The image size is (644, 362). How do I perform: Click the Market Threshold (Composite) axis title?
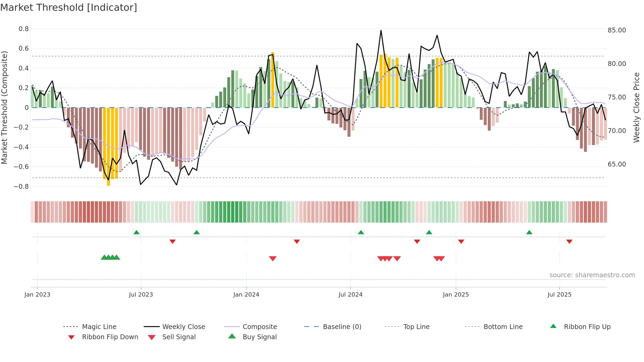coord(4,107)
